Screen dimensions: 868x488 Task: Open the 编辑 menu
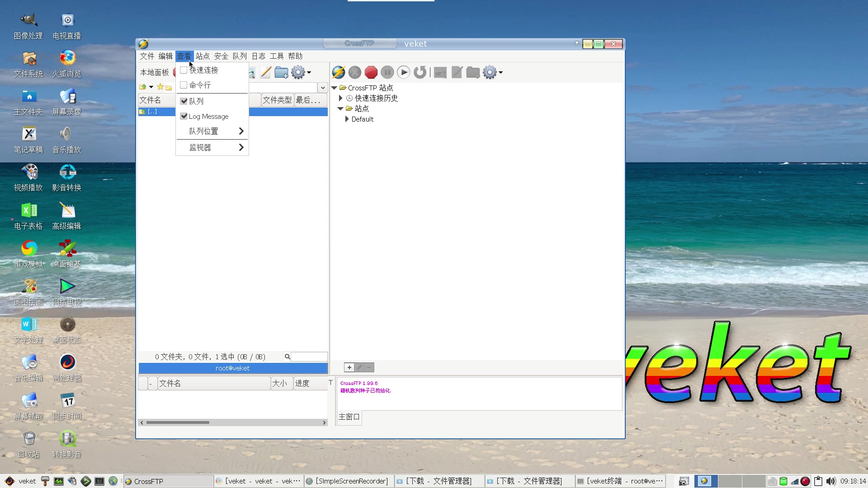(165, 56)
